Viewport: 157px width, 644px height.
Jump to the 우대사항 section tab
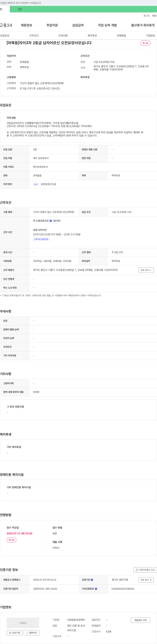point(63,36)
